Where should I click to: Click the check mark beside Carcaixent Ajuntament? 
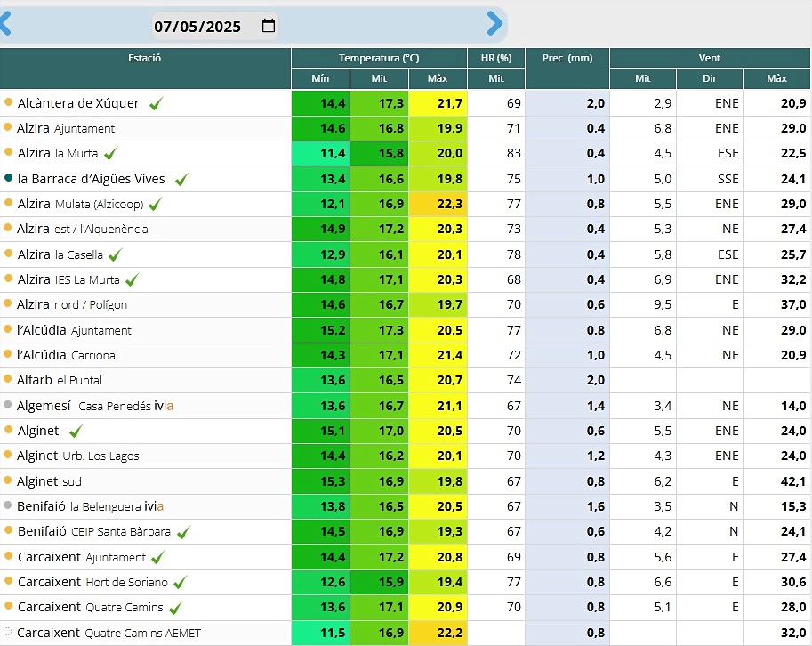tap(158, 557)
